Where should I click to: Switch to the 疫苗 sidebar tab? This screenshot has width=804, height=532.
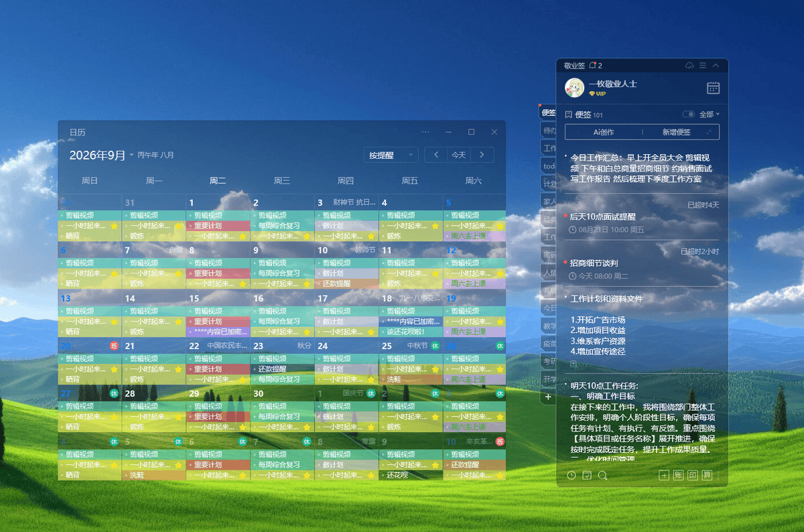point(549,343)
